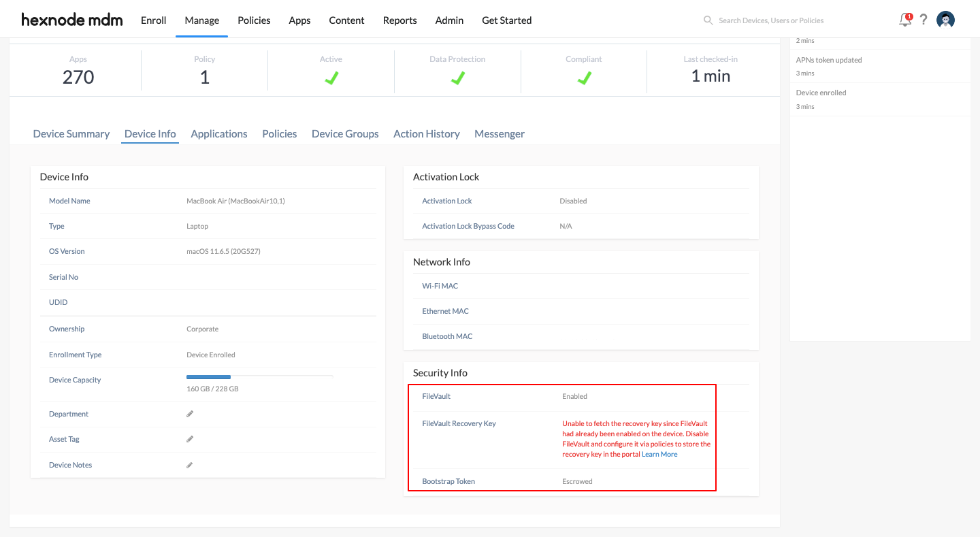Click the FileVault Recovery Key label
This screenshot has height=537, width=980.
[x=459, y=423]
